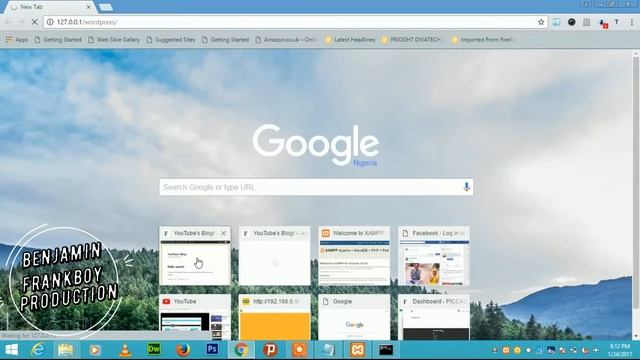Click the site info icon in address bar
This screenshot has height=360, width=640.
tap(50, 22)
